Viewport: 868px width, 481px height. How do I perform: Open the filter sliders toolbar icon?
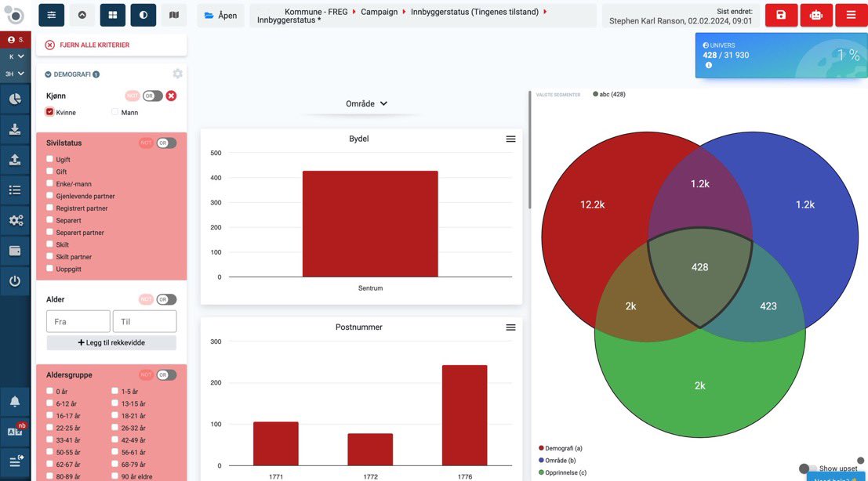coord(52,15)
